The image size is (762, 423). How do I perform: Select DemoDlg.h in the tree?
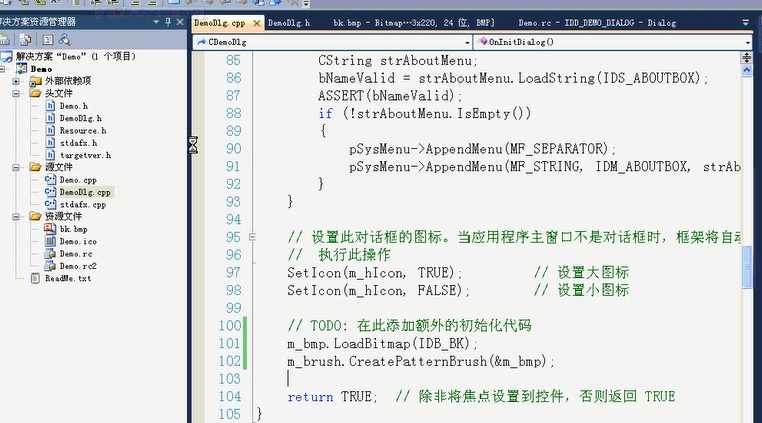[80, 118]
